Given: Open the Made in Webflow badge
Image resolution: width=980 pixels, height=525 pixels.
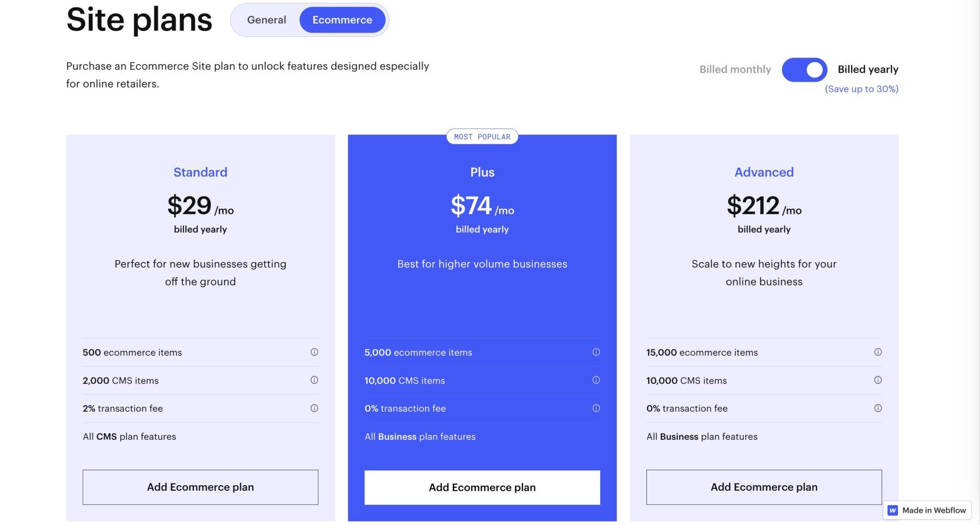Looking at the screenshot, I should [x=927, y=510].
